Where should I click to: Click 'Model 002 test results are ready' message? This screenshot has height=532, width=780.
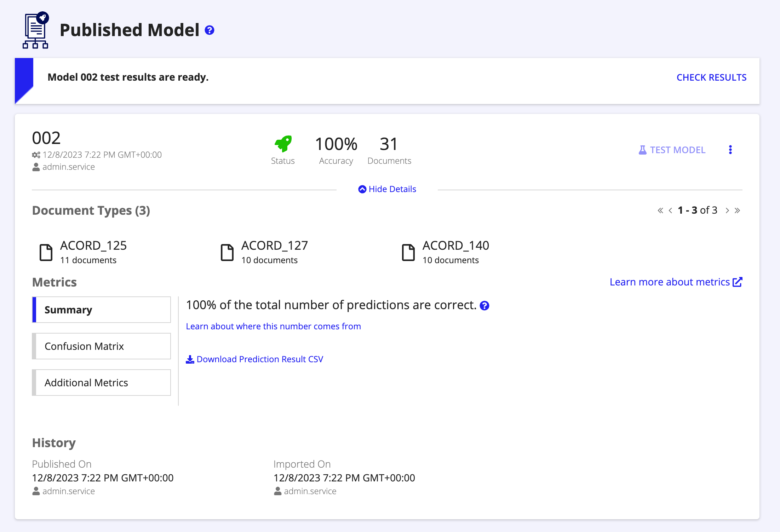point(128,77)
